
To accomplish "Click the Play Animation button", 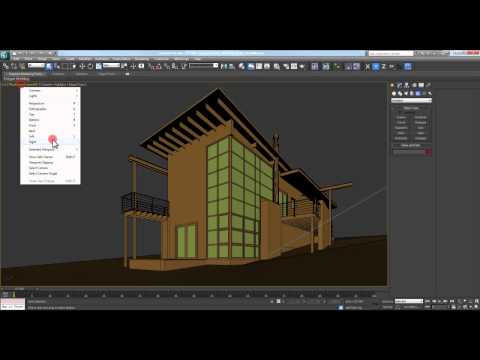I will click(x=439, y=301).
